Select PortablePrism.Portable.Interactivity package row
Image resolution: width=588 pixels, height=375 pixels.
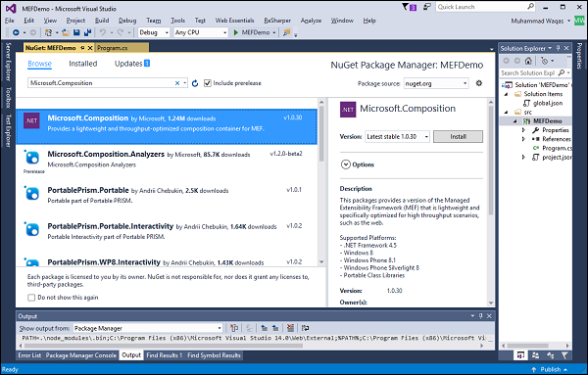click(167, 235)
